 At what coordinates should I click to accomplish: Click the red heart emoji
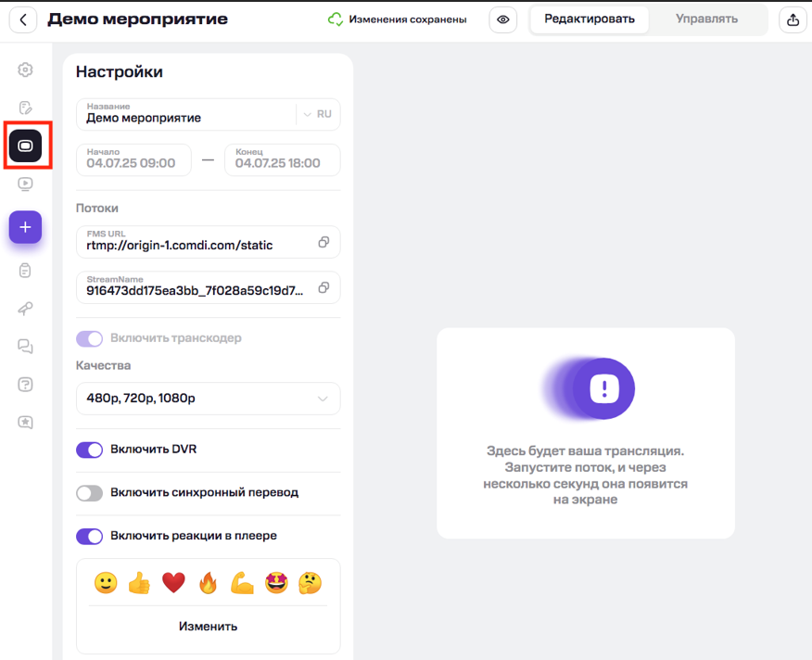(173, 583)
